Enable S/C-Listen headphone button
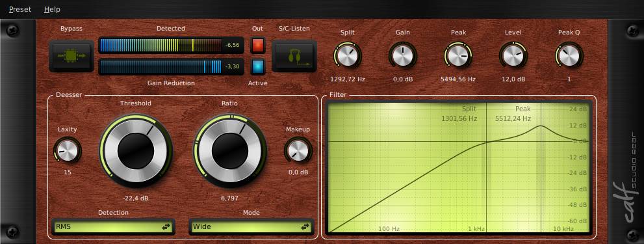644x244 pixels. [294, 55]
